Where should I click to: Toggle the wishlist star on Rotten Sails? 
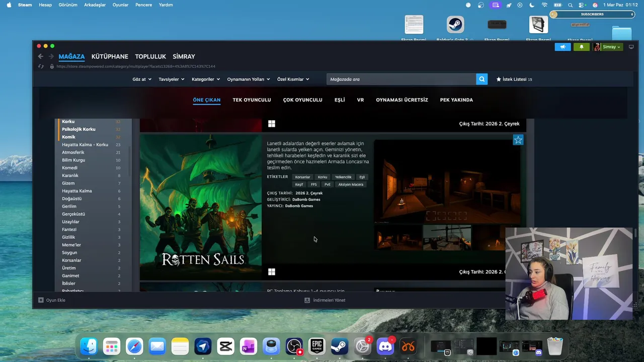pos(518,140)
